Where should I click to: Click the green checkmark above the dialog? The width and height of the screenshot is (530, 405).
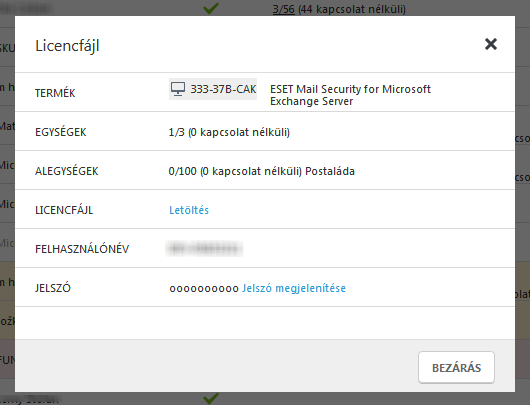211,8
